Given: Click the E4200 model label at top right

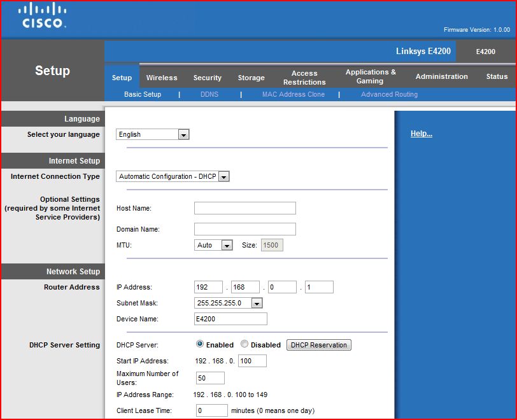Looking at the screenshot, I should 485,52.
